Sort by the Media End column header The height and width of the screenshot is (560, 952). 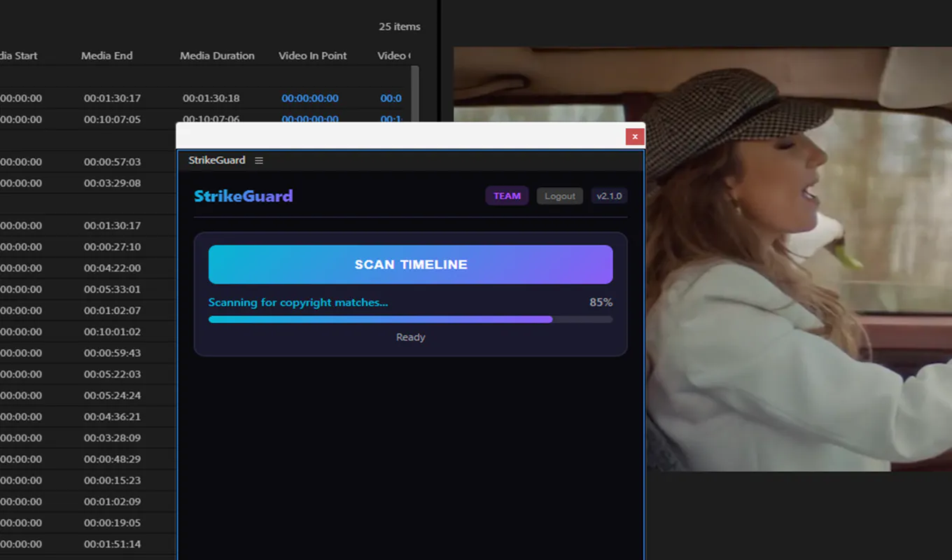tap(107, 55)
